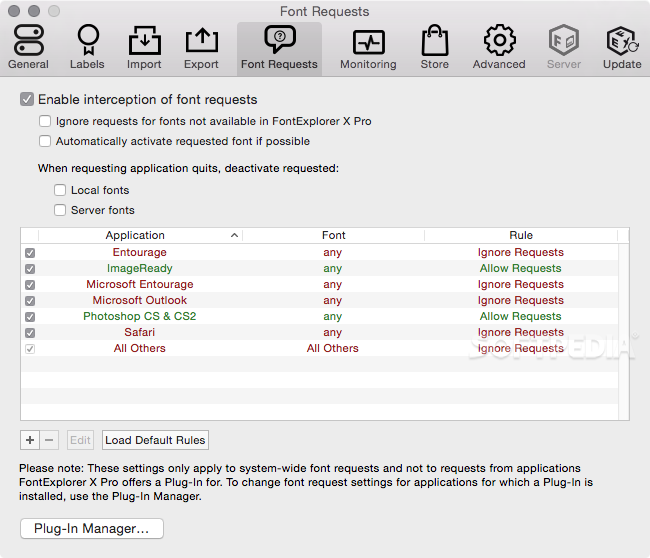Select the Photoshop CS & CS2 name

click(x=140, y=316)
